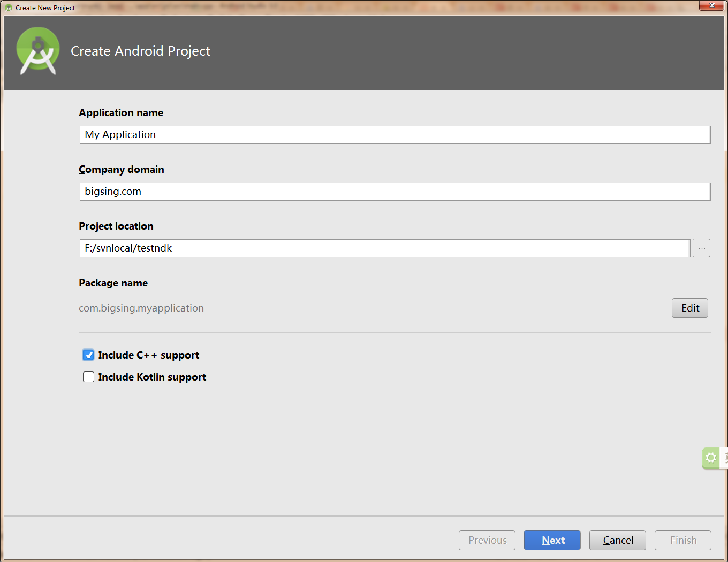Cancel the project creation wizard

tap(618, 540)
